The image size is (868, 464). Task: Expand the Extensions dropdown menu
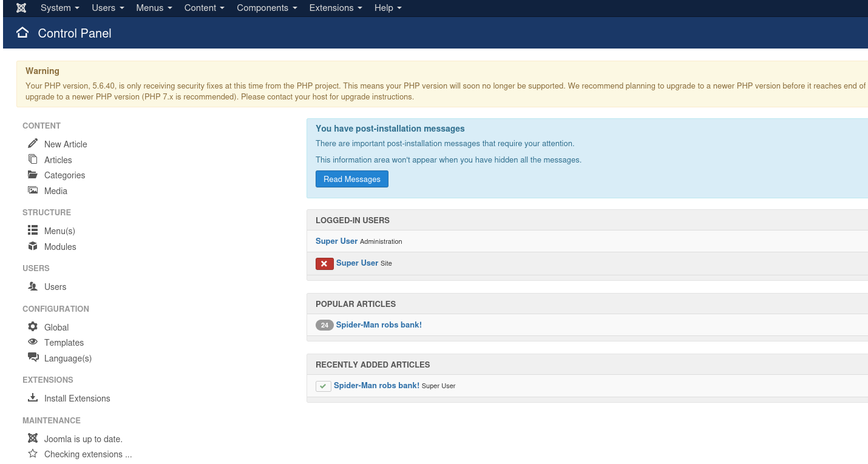[335, 8]
